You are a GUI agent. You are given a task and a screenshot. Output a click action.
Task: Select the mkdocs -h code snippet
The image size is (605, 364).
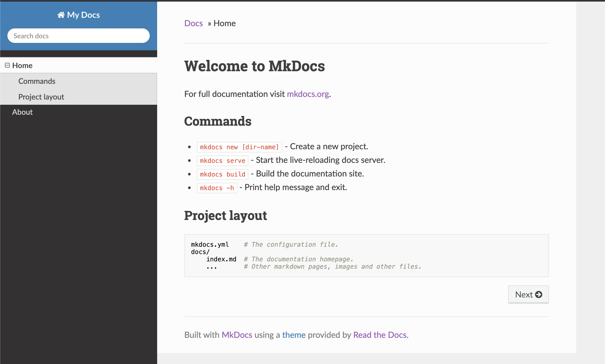pyautogui.click(x=217, y=188)
